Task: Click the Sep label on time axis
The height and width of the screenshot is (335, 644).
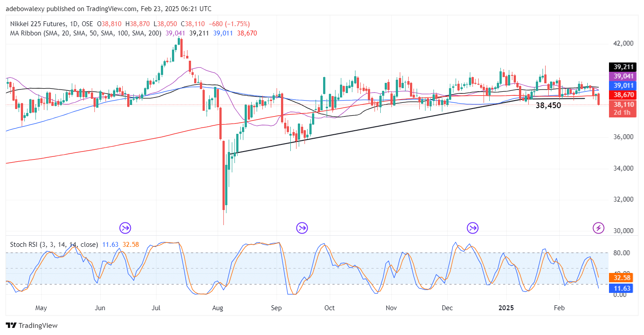Action: tap(277, 308)
